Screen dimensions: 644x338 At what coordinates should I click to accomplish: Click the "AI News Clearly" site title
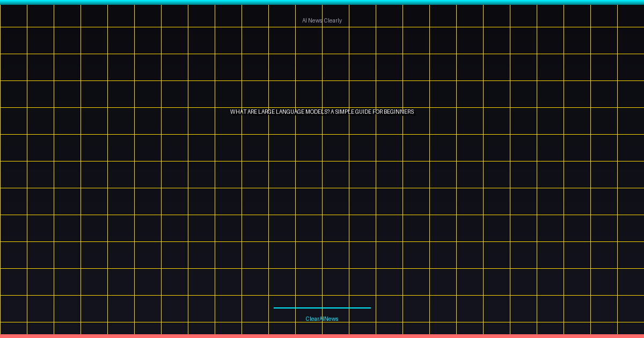322,21
